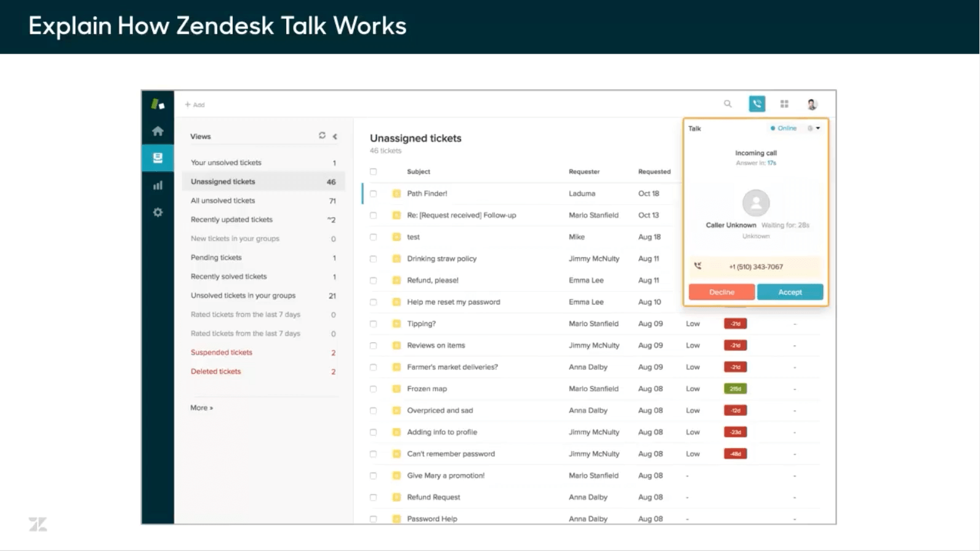
Task: Open the Can't remember password ticket
Action: 451,454
